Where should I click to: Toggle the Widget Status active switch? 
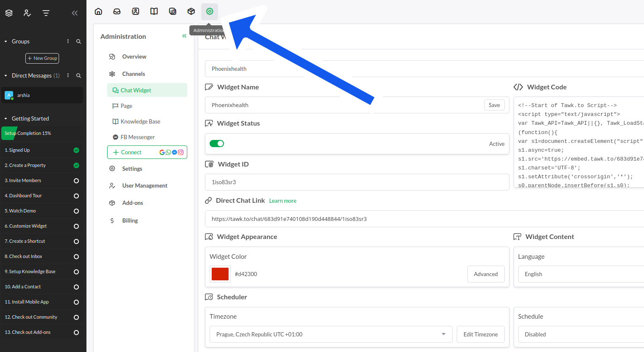(x=217, y=144)
